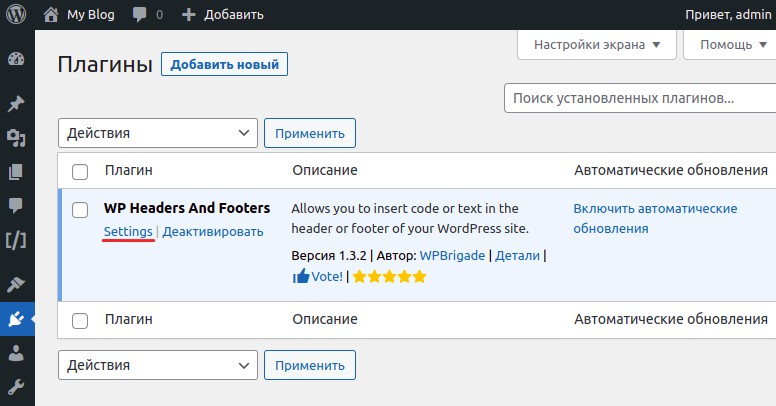The image size is (776, 406).
Task: Click the plus icon next to Добавить
Action: 189,15
